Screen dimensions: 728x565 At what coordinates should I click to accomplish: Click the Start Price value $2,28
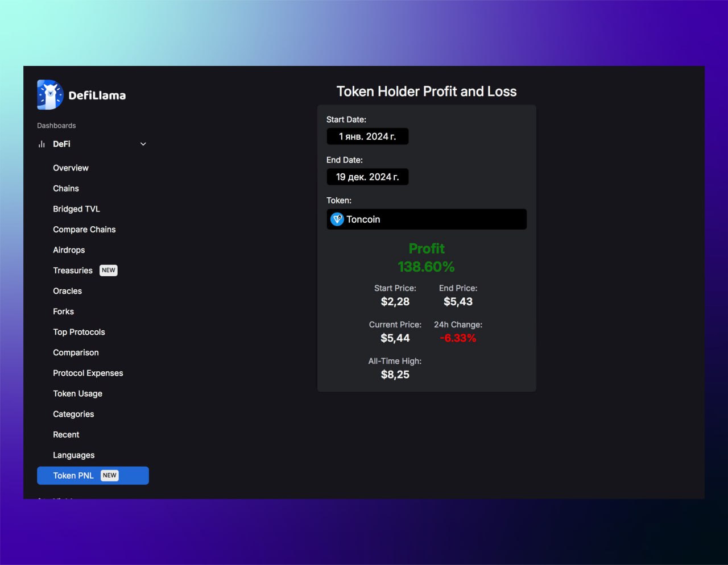[395, 302]
